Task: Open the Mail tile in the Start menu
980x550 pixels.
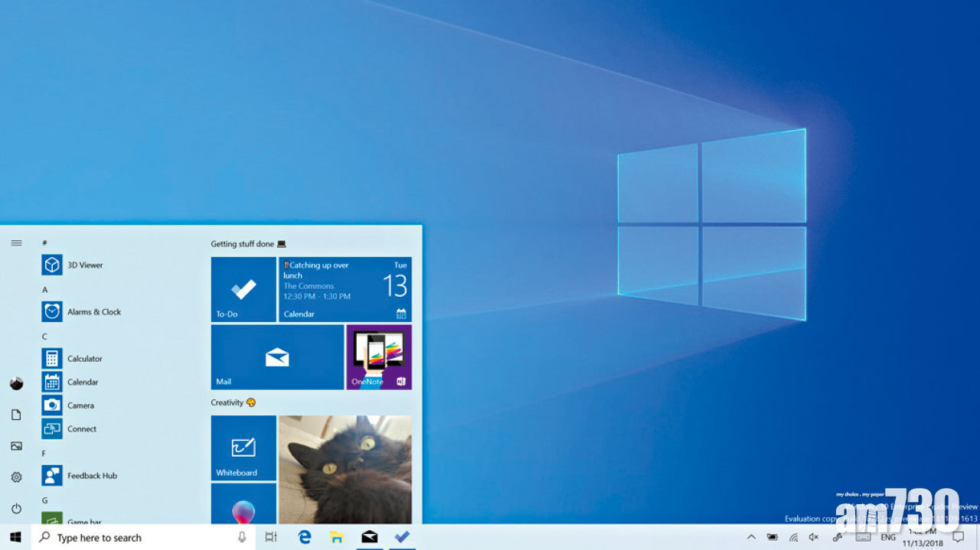Action: (x=276, y=357)
